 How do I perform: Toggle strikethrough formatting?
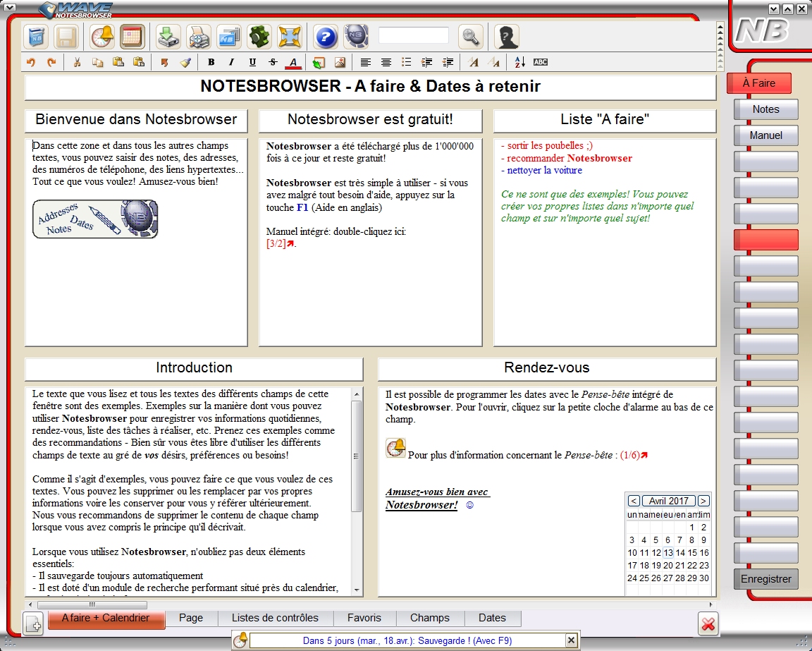point(273,62)
